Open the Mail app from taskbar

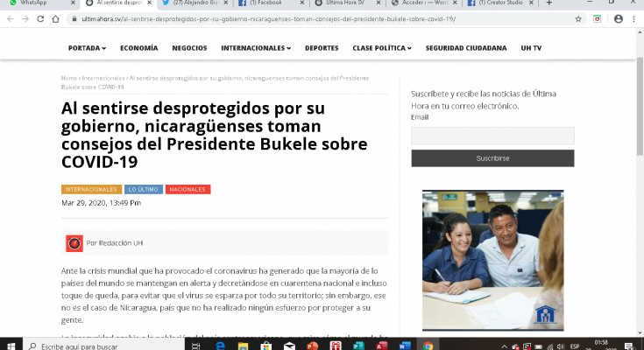(289, 346)
